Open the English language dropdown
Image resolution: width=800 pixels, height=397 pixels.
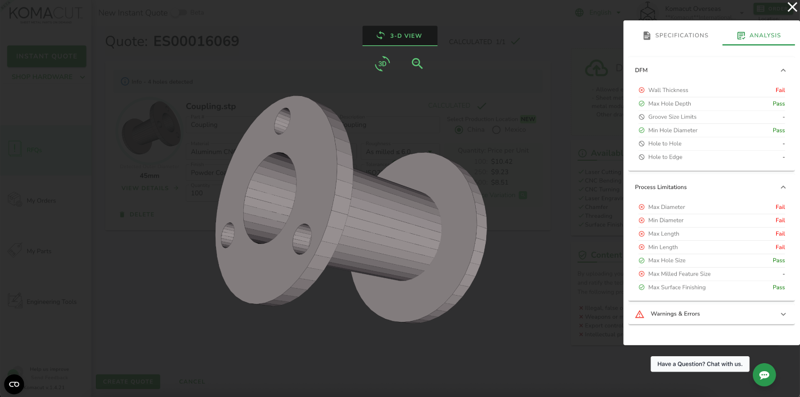click(598, 12)
